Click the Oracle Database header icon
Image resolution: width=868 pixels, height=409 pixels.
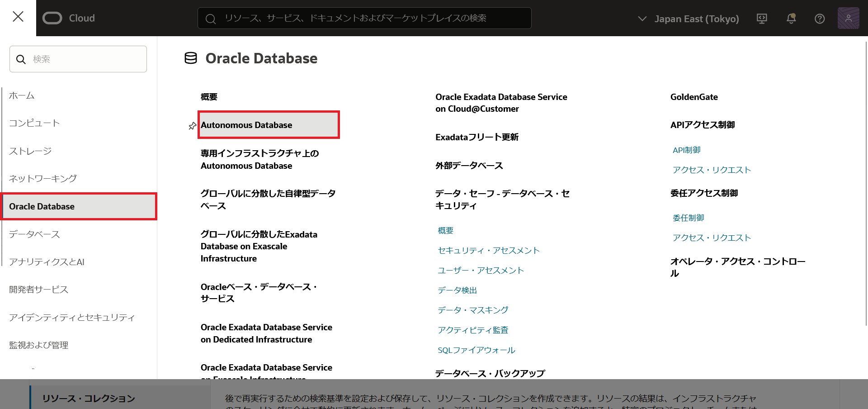(x=191, y=58)
